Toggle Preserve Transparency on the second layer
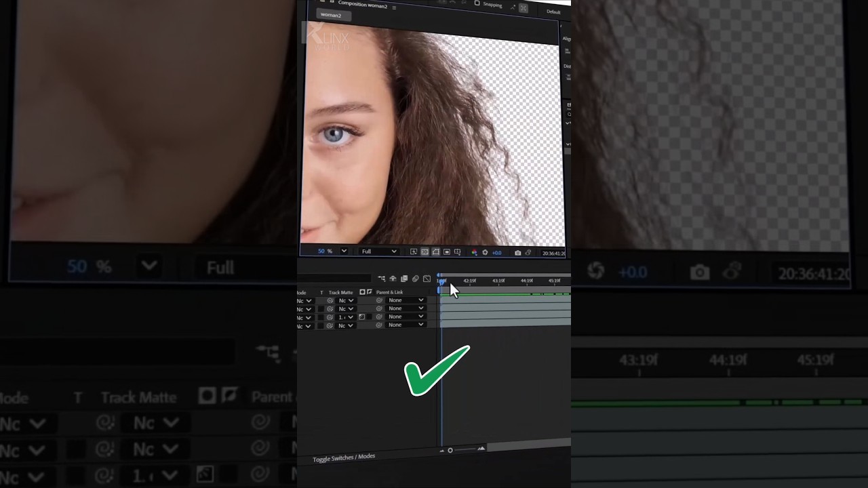 tap(322, 309)
